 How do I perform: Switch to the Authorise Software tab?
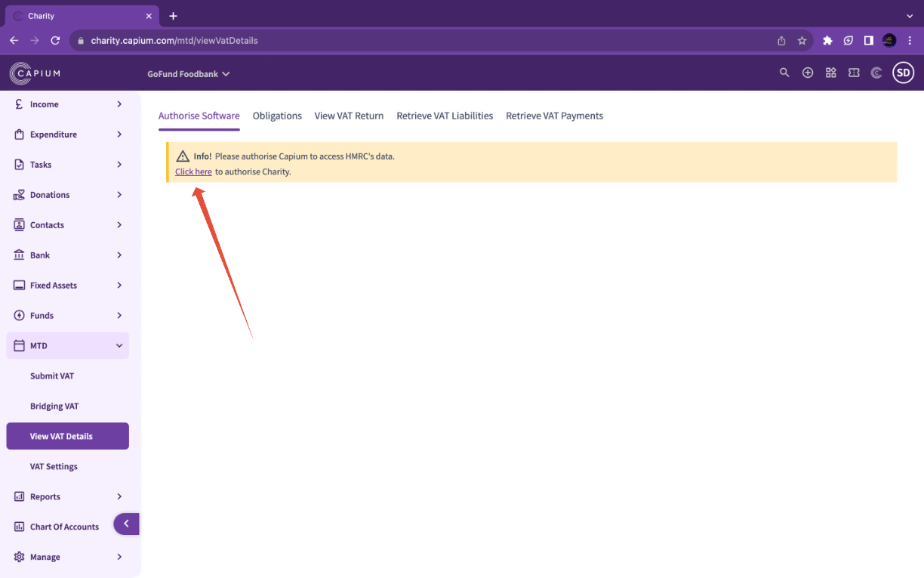click(199, 116)
